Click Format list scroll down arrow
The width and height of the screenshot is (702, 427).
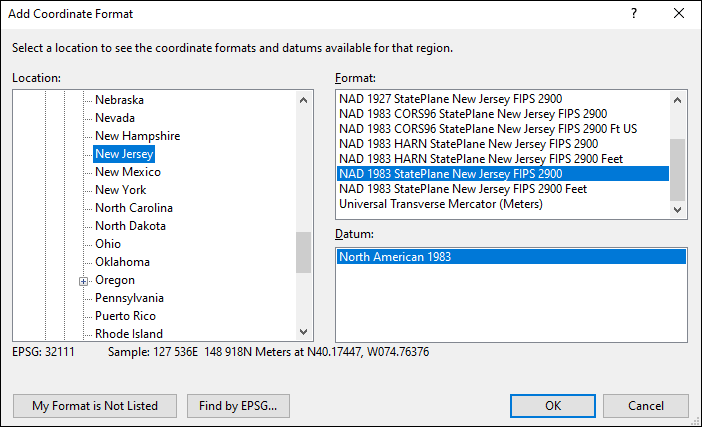(x=677, y=209)
